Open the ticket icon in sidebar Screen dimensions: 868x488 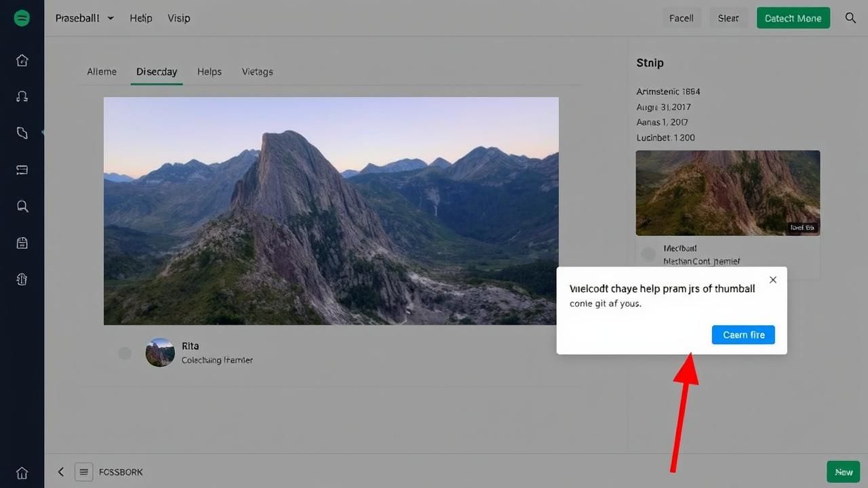(x=22, y=169)
